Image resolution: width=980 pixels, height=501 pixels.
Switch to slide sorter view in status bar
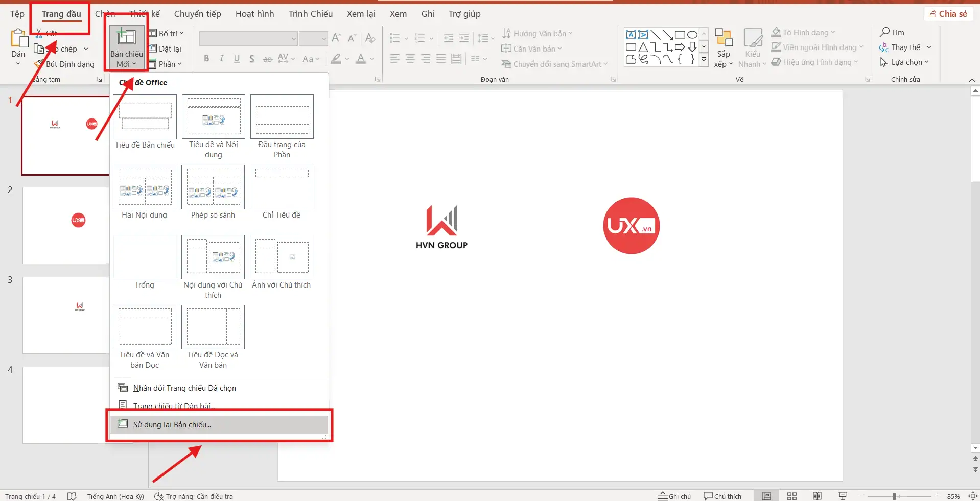[791, 495]
